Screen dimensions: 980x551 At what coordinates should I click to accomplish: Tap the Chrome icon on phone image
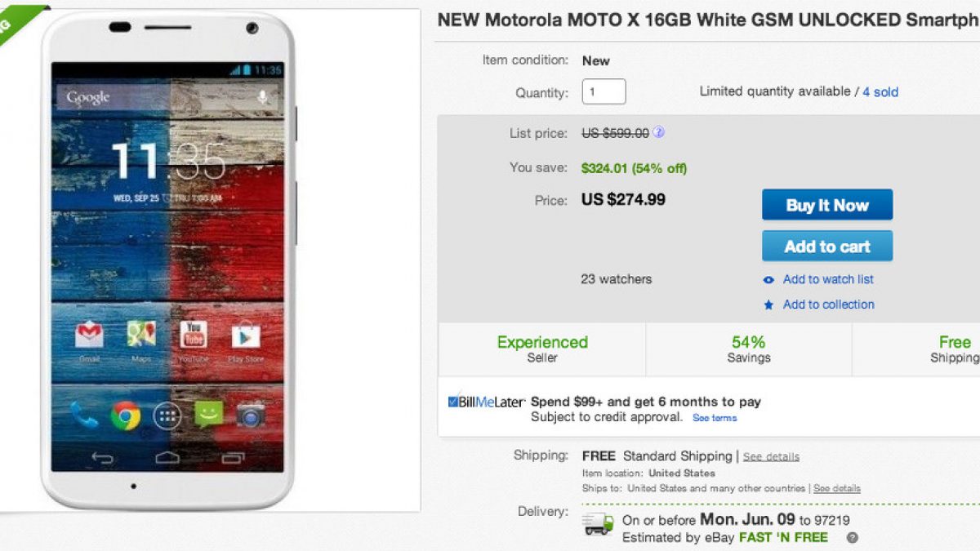pos(126,415)
